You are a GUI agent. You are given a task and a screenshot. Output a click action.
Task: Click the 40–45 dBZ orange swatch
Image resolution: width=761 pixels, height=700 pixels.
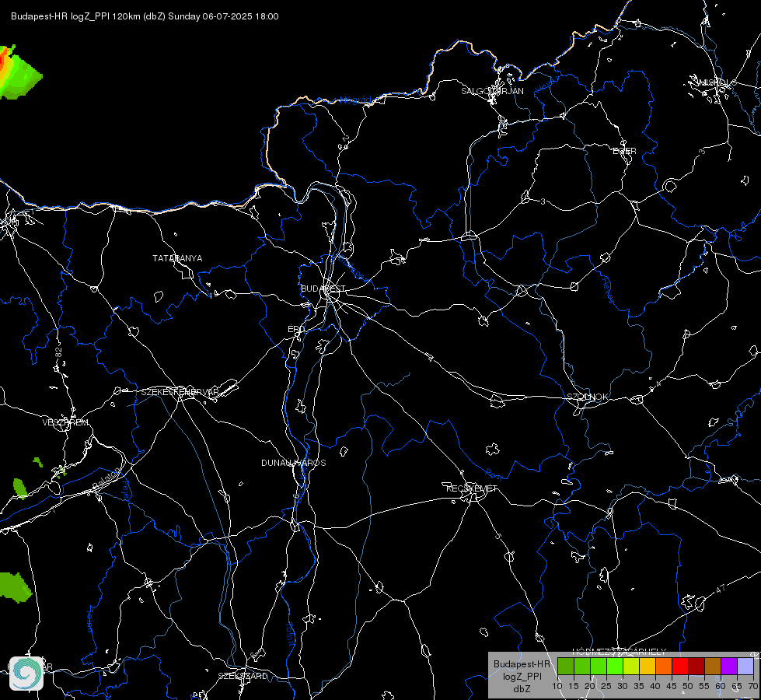664,666
